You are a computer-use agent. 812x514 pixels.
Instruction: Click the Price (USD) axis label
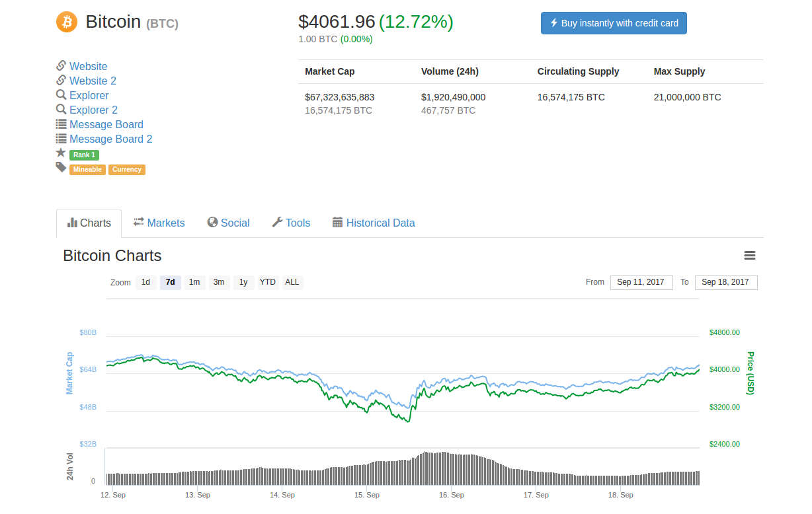750,373
